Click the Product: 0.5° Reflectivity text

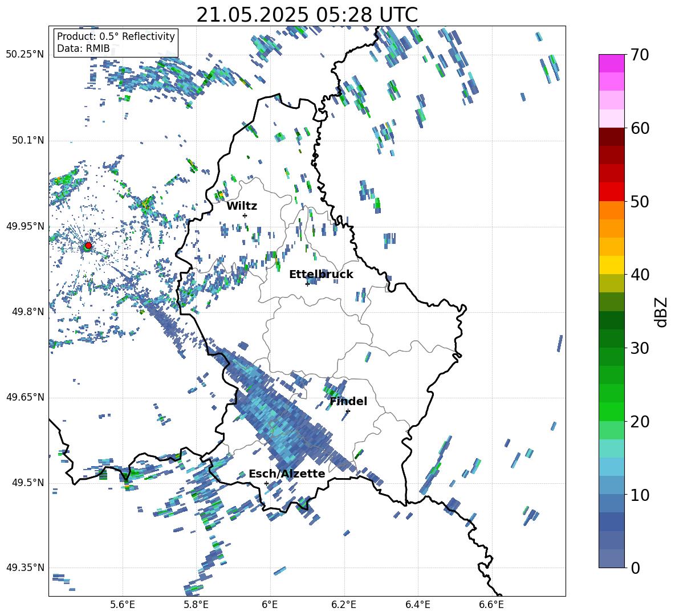pos(116,36)
